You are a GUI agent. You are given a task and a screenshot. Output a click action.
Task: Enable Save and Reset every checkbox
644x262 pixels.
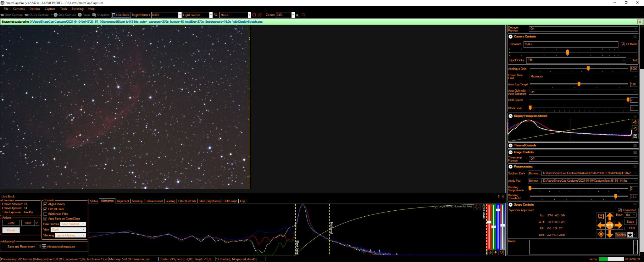pos(4,247)
